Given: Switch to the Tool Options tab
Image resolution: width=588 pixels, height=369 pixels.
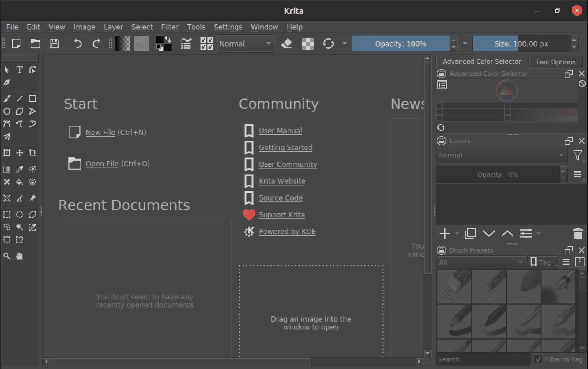Looking at the screenshot, I should pos(555,62).
